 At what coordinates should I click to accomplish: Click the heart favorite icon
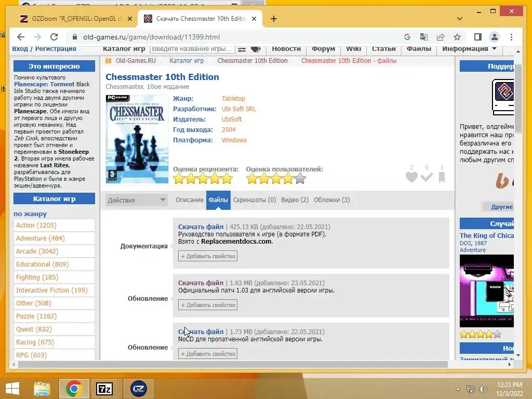click(x=411, y=177)
